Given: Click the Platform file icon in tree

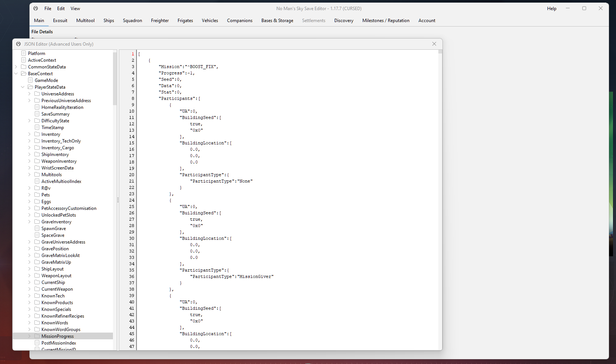Looking at the screenshot, I should pyautogui.click(x=24, y=53).
